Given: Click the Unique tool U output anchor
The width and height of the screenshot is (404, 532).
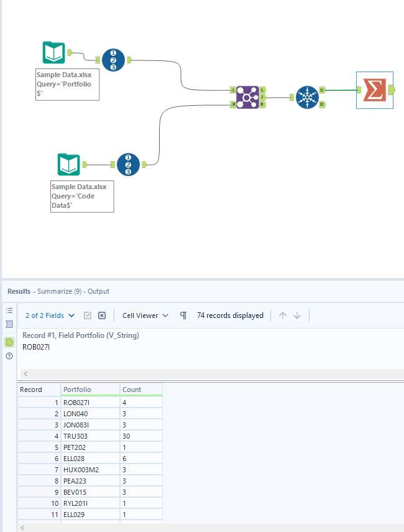Looking at the screenshot, I should point(322,90).
